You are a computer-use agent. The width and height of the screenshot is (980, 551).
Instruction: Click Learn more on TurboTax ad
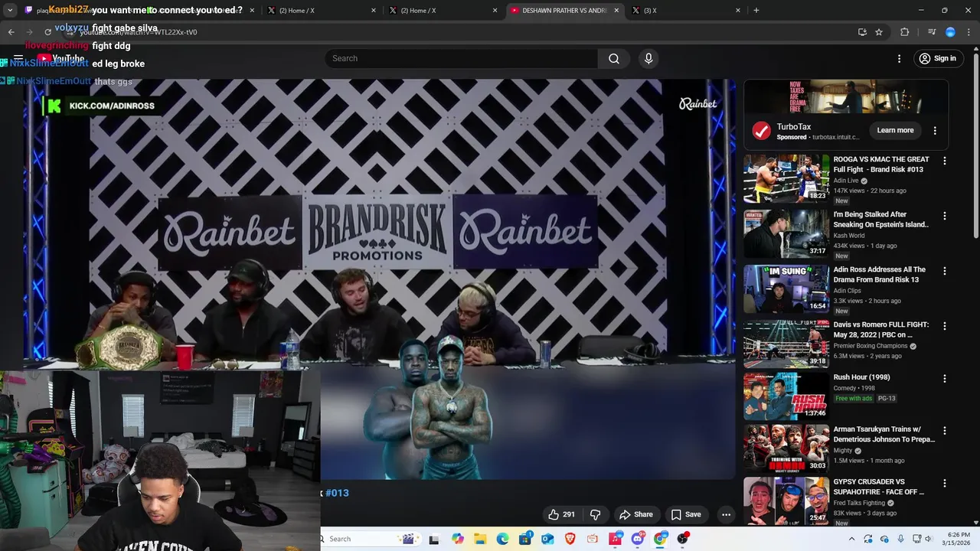point(895,130)
